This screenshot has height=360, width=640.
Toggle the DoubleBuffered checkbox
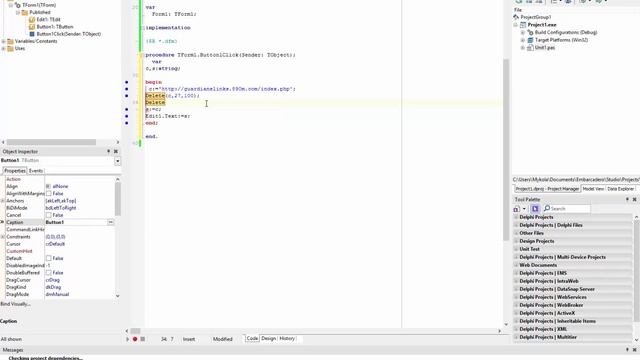tap(49, 273)
